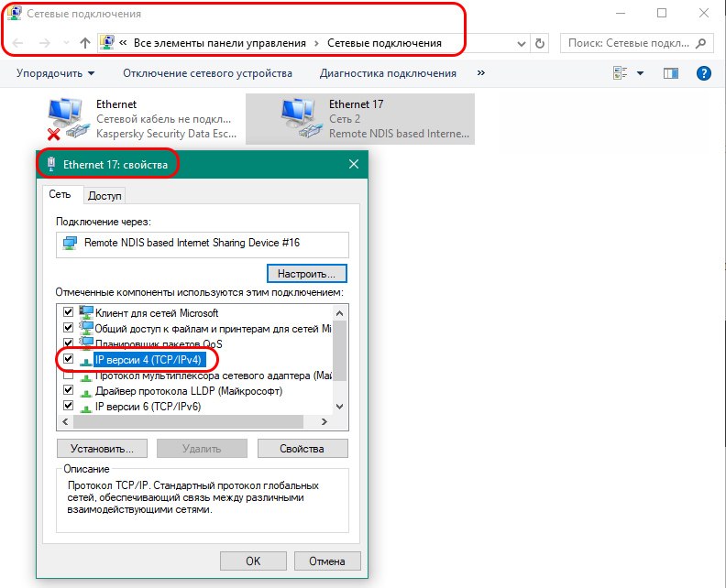Click the LLDP driver protocol icon
This screenshot has width=726, height=588.
pyautogui.click(x=85, y=392)
